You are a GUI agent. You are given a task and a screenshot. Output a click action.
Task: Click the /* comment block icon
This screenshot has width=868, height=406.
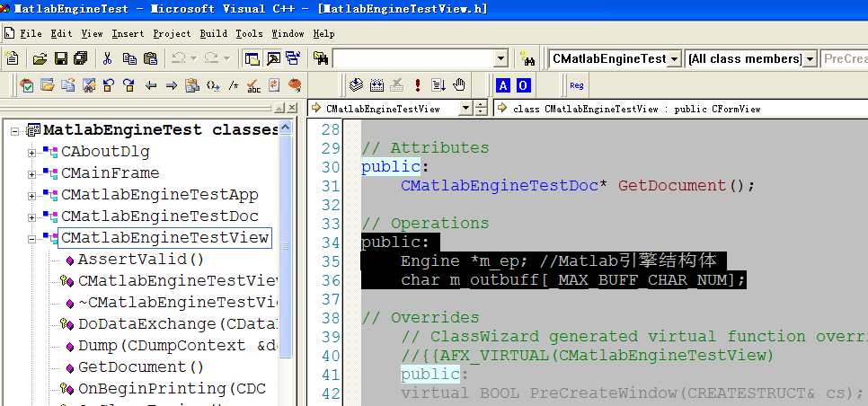click(x=234, y=85)
